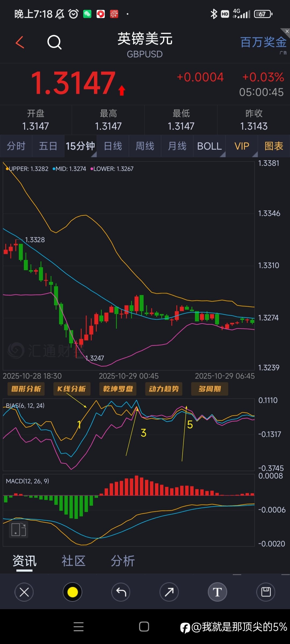Image resolution: width=290 pixels, height=644 pixels.
Task: Open the search magnifier icon
Action: [55, 42]
